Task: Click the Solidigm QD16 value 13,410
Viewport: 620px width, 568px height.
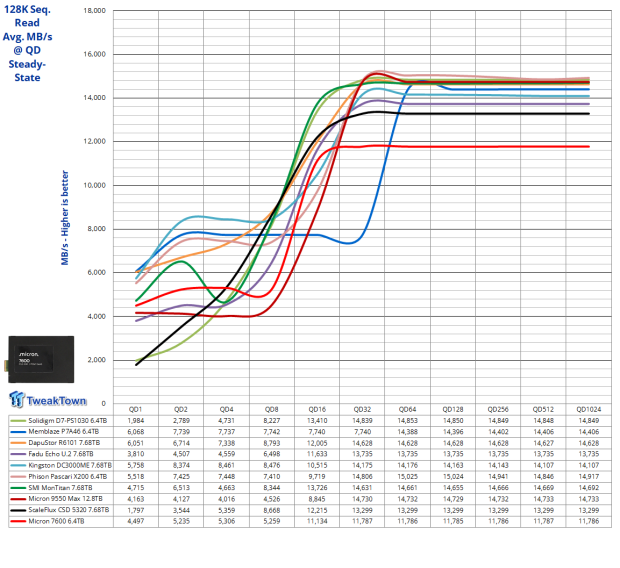Action: [x=317, y=420]
